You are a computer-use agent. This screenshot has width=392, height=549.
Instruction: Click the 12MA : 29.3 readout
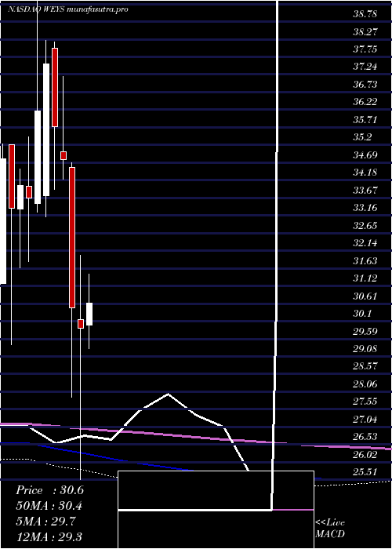click(49, 536)
